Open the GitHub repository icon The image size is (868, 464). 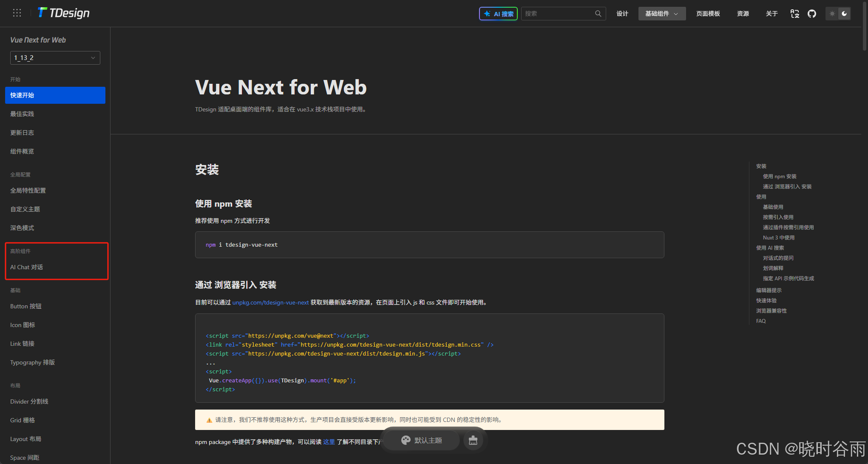tap(812, 14)
